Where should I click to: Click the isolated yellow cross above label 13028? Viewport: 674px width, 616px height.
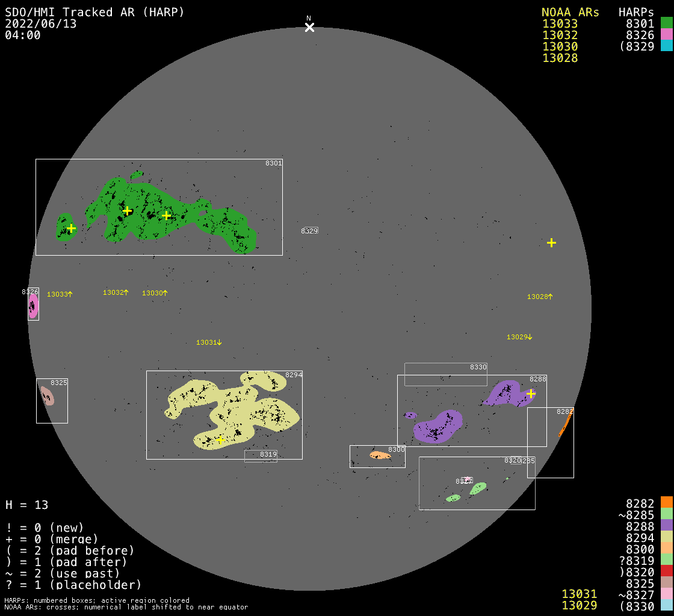[x=551, y=242]
